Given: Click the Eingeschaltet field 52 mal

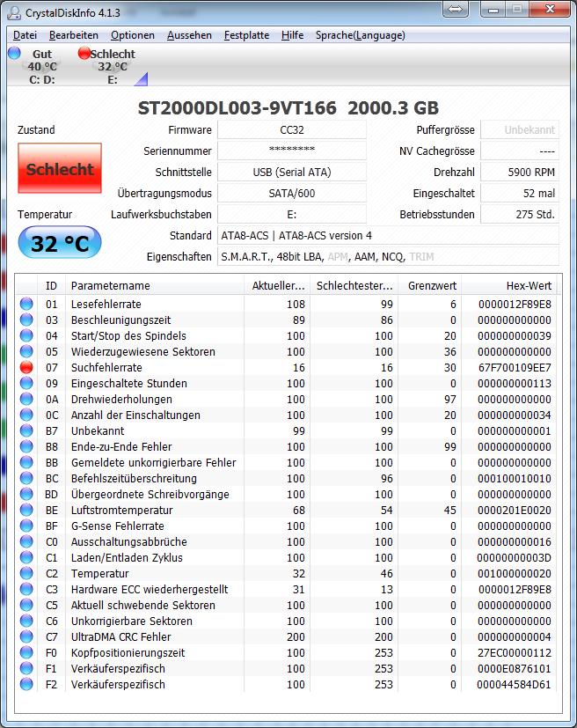Looking at the screenshot, I should click(x=520, y=193).
